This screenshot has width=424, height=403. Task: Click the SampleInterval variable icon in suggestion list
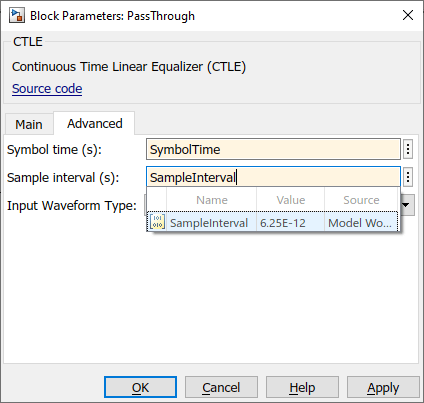point(157,222)
